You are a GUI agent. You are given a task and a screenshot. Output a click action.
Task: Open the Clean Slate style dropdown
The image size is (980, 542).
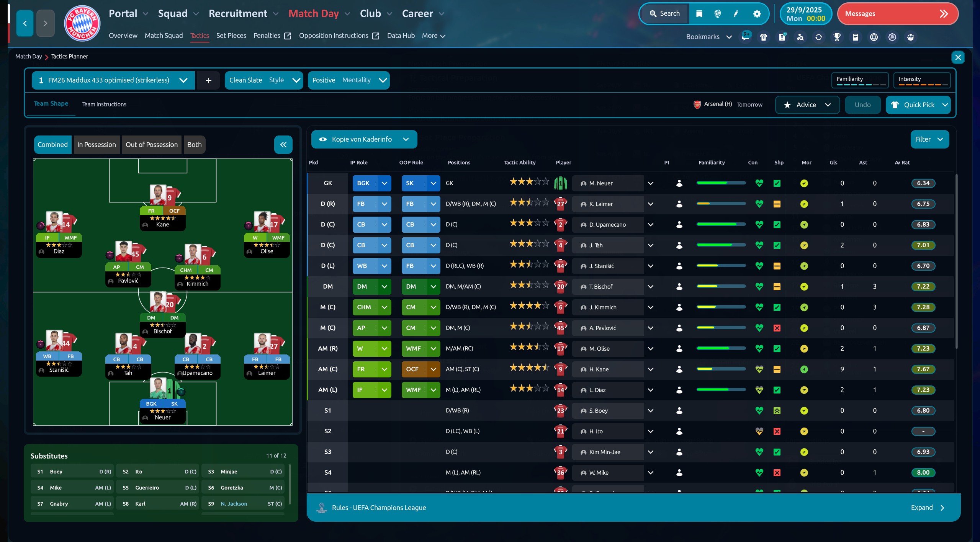point(295,80)
